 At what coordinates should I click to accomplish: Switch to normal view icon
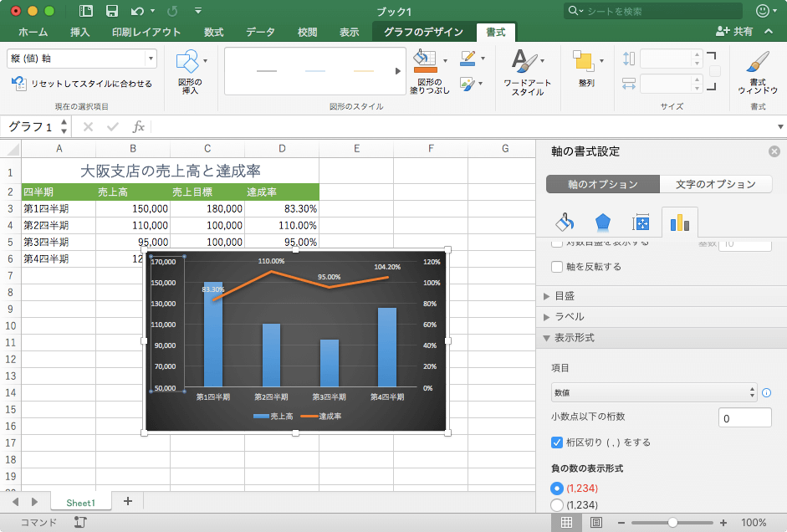click(x=567, y=523)
